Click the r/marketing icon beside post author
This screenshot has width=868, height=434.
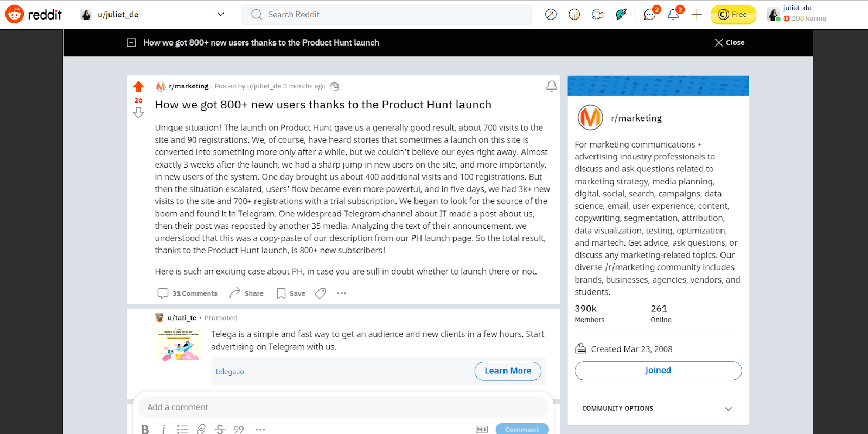click(161, 87)
